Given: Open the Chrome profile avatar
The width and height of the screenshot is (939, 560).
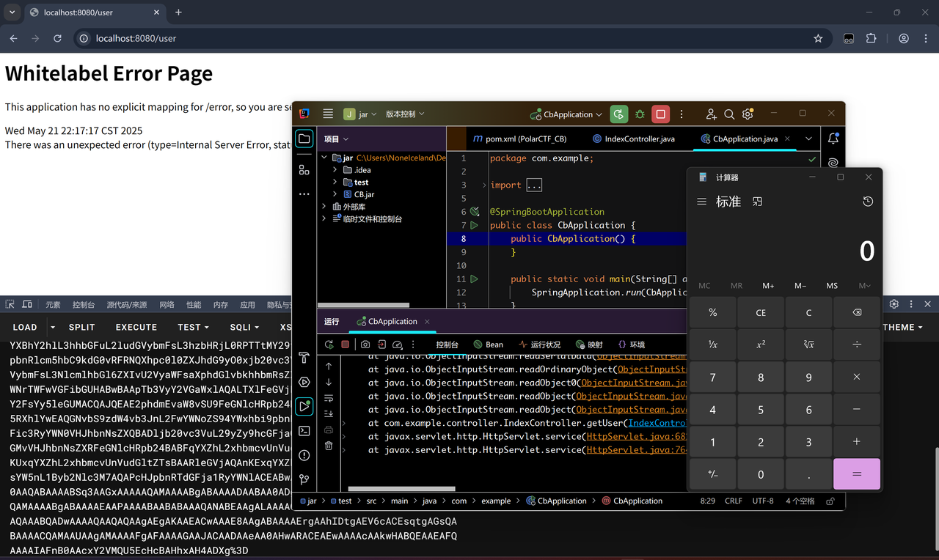Looking at the screenshot, I should tap(904, 38).
